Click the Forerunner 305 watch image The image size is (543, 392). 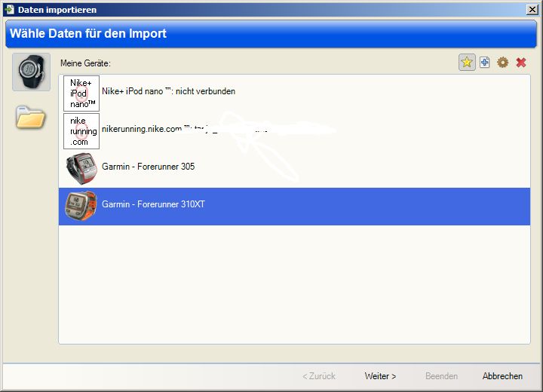point(81,169)
